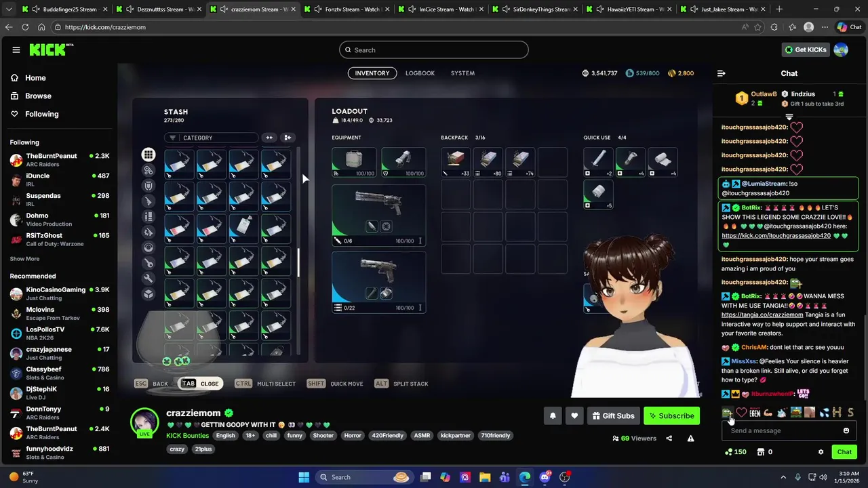Switch to Buddafinger25 Stream tab

64,9
